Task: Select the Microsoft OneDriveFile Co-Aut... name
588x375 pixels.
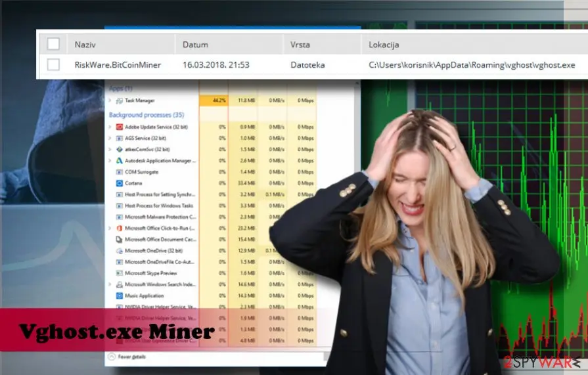Action: [x=160, y=262]
